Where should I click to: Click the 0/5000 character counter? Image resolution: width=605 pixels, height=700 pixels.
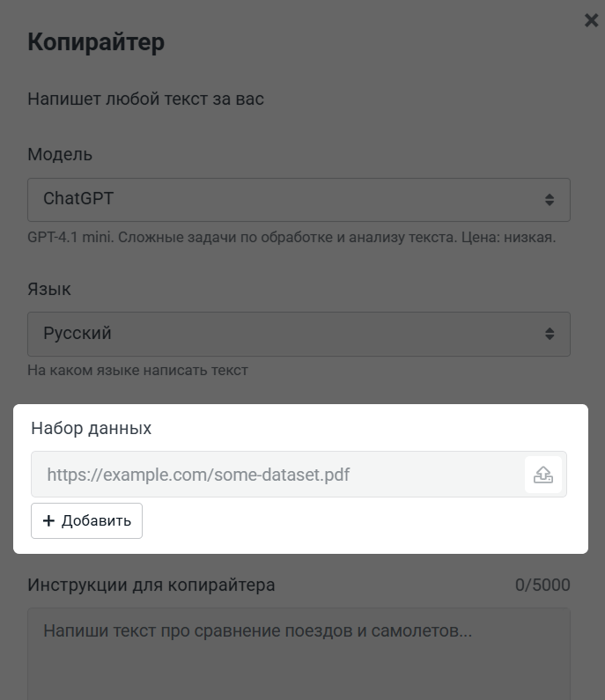[x=542, y=586]
